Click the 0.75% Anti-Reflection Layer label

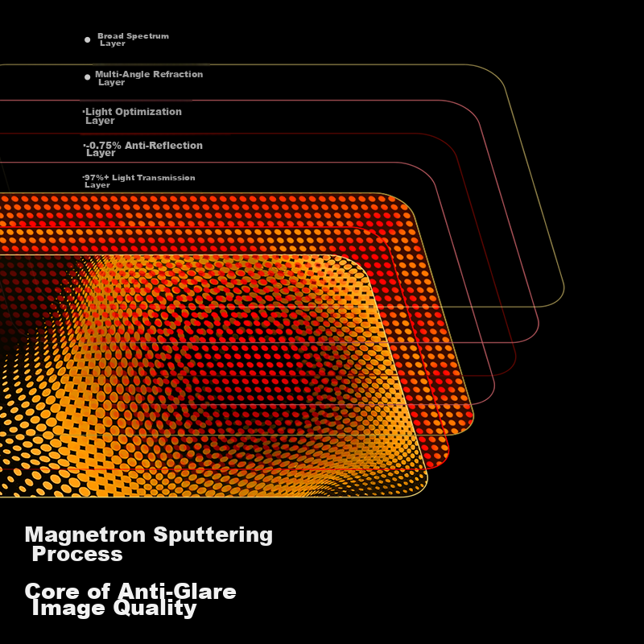[x=144, y=149]
